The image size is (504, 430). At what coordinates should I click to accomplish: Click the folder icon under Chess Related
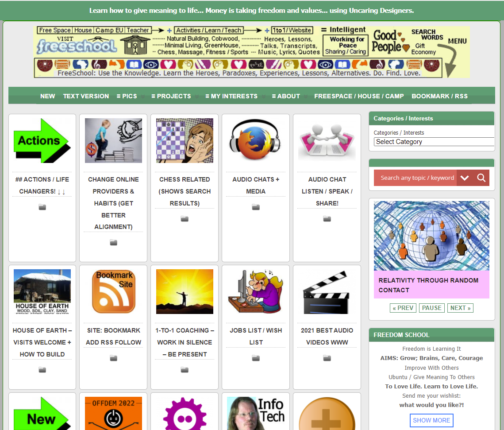coord(185,219)
